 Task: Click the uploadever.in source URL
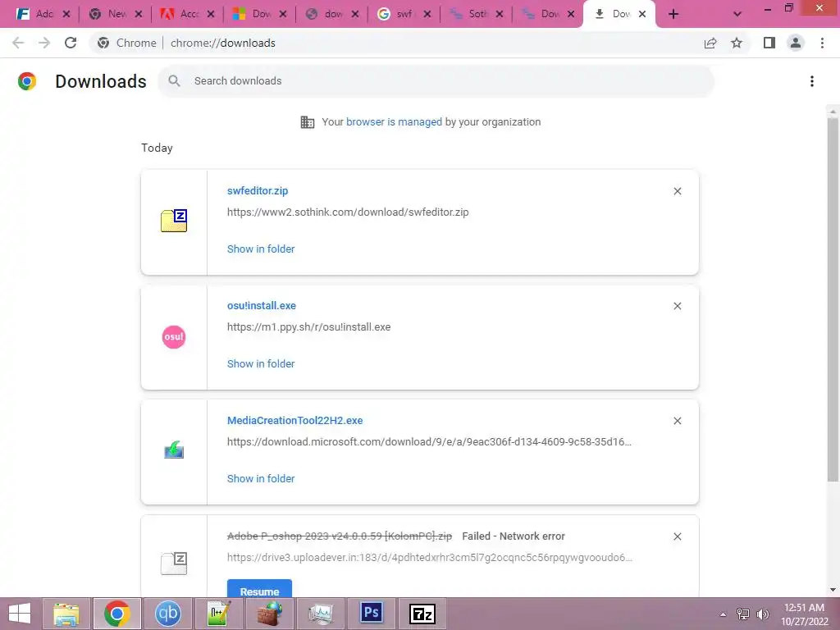coord(430,558)
